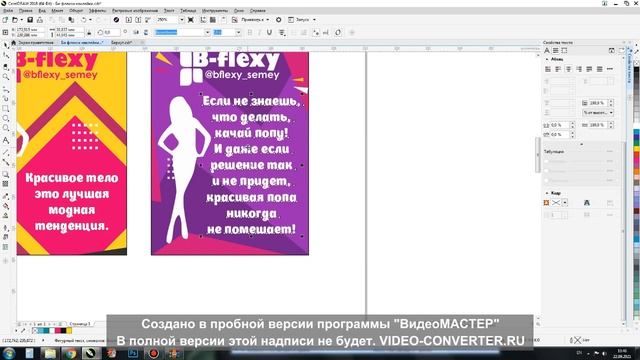The height and width of the screenshot is (360, 640).
Task: Select the Artistic media tool
Action: coord(6,98)
